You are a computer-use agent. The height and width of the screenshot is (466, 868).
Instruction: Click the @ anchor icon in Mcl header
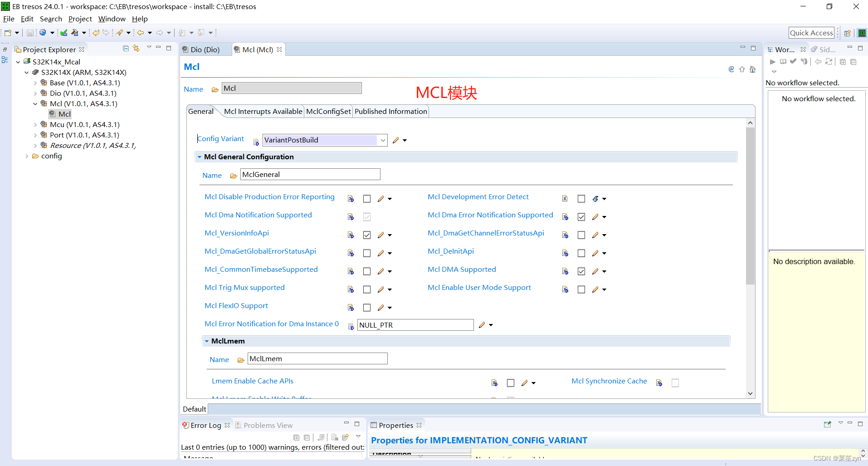click(x=731, y=69)
